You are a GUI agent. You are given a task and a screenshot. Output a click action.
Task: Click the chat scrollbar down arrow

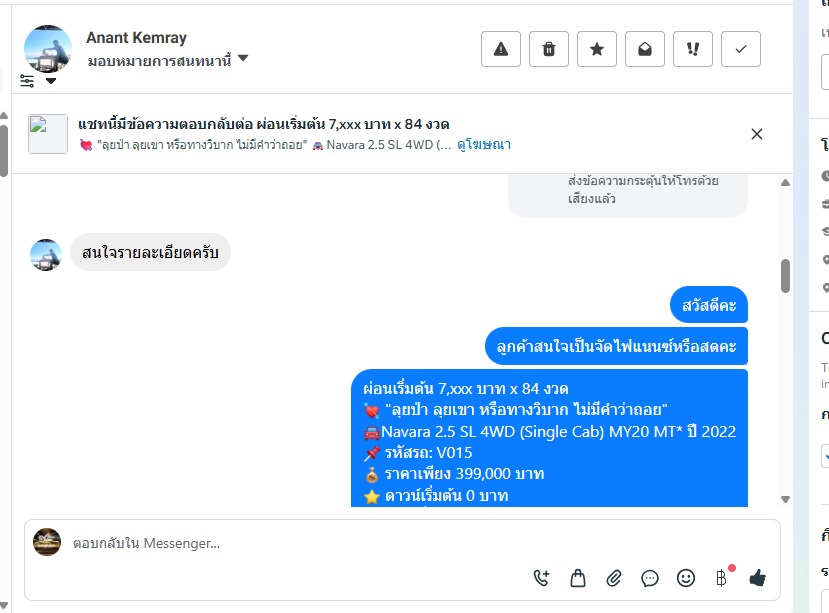(785, 499)
